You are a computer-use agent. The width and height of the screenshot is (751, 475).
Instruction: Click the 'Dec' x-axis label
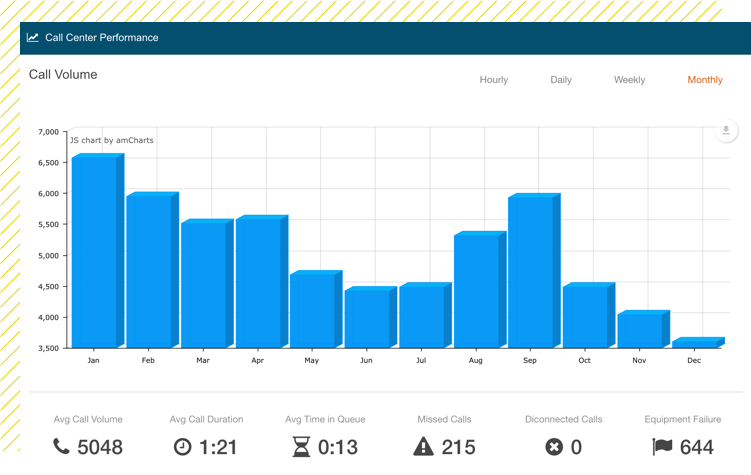tap(694, 360)
